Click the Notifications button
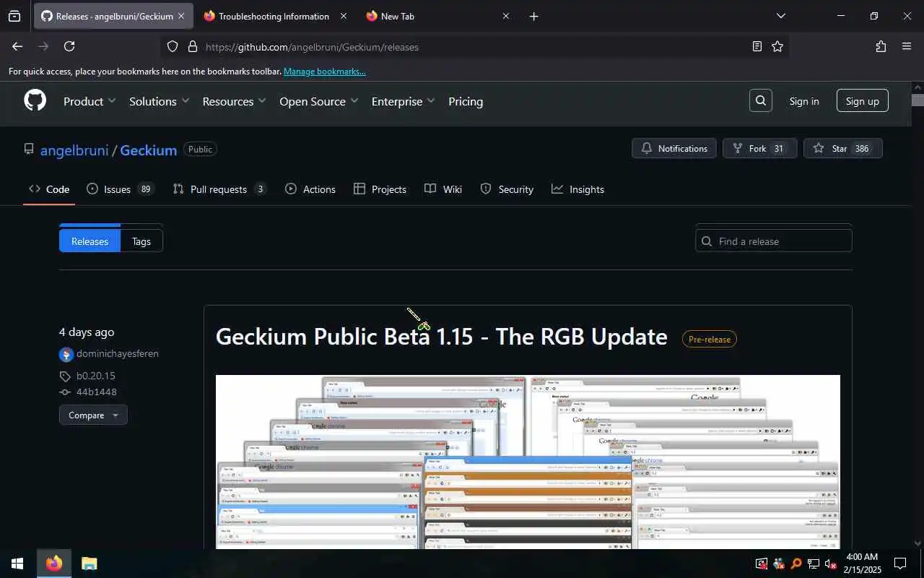The width and height of the screenshot is (924, 578). (674, 148)
